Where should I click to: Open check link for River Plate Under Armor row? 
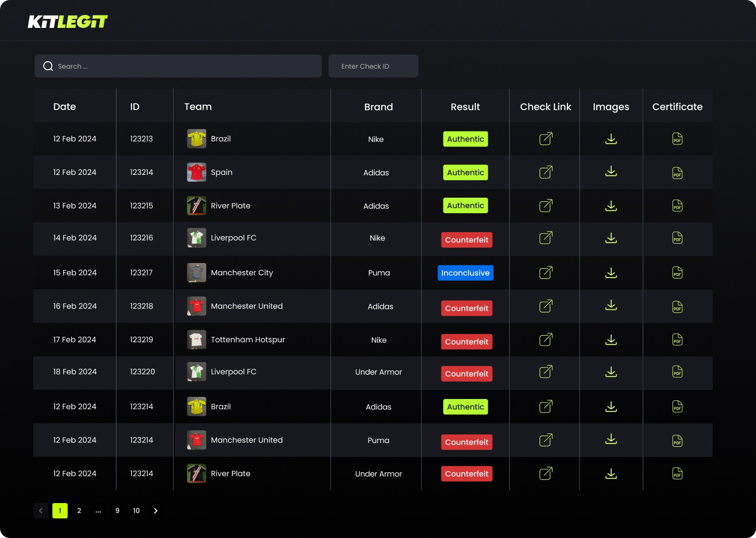(546, 473)
